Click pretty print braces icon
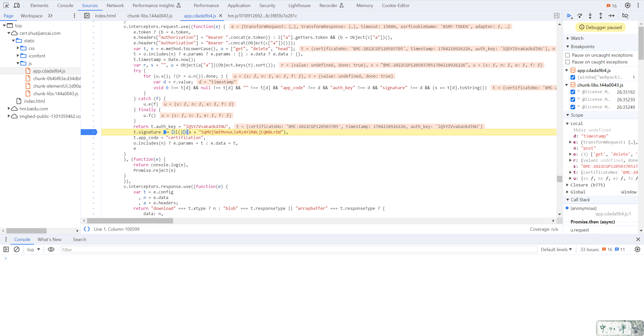Screen dimensions: 644x336 point(87,229)
